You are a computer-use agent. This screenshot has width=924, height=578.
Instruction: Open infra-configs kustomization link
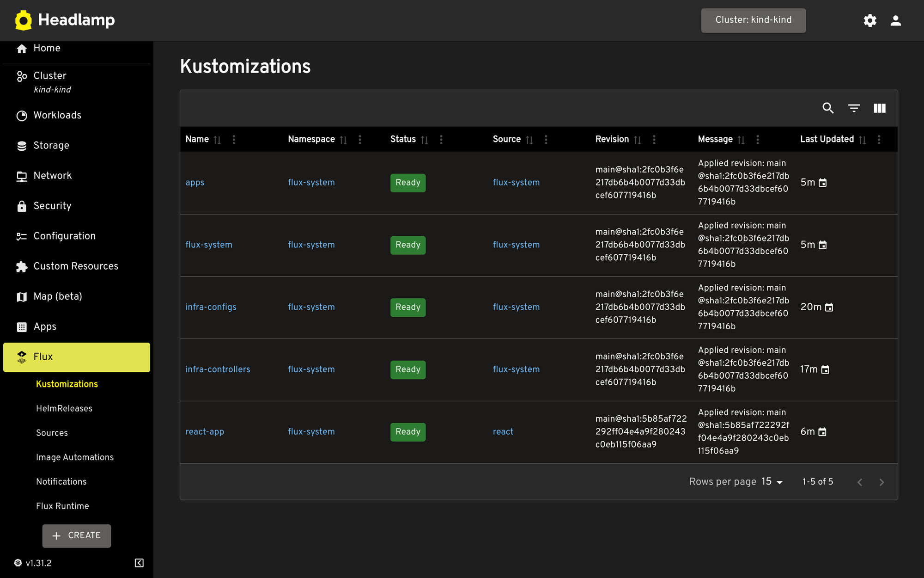(x=211, y=307)
